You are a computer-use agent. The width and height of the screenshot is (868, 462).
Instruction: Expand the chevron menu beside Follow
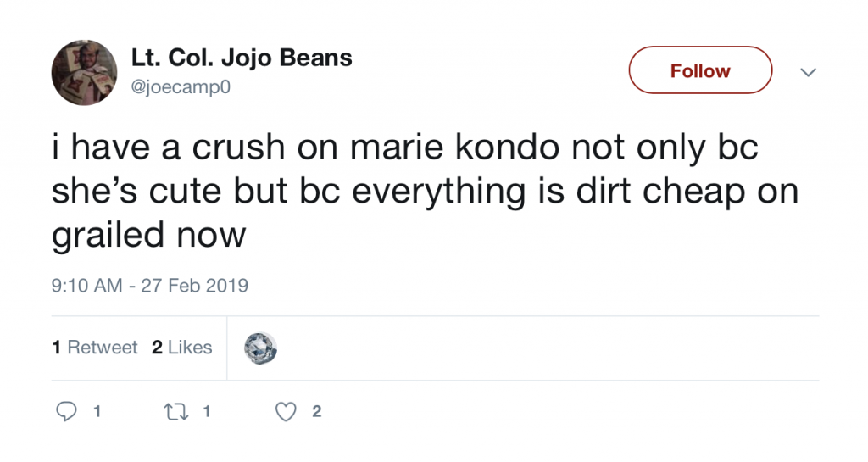808,72
